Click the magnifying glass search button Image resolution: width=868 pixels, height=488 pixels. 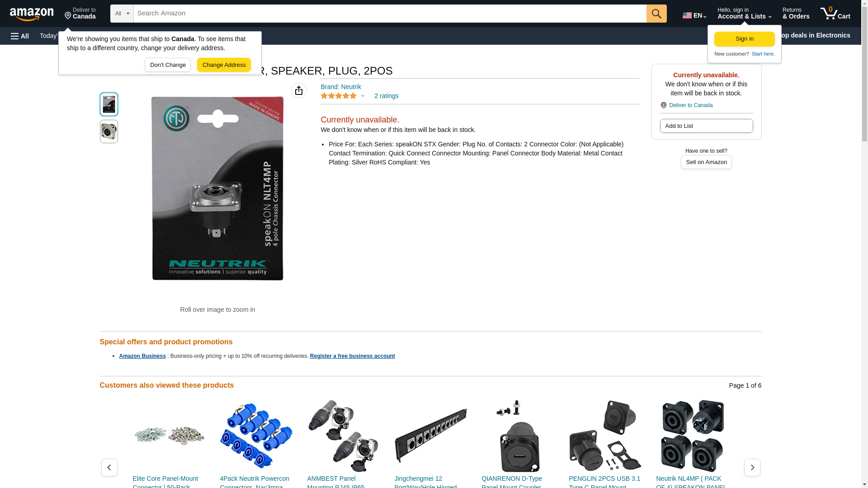656,14
